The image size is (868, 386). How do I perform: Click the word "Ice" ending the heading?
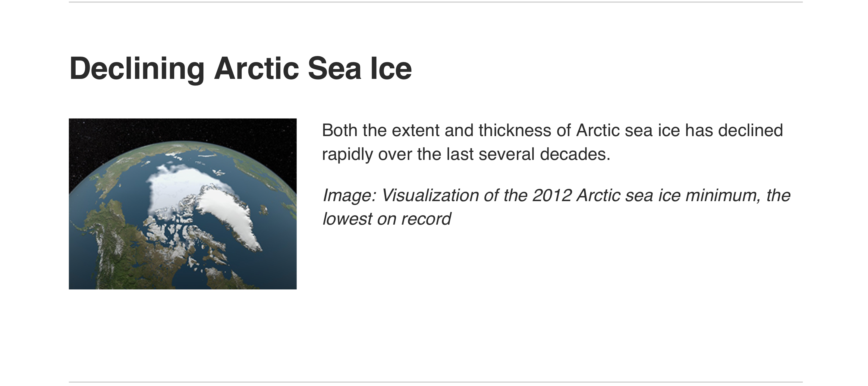pyautogui.click(x=391, y=68)
